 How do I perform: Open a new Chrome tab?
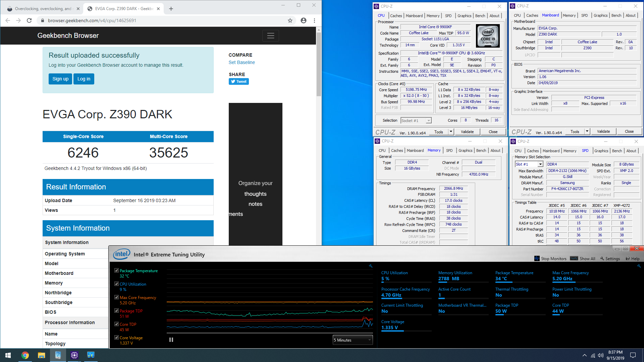click(x=171, y=9)
